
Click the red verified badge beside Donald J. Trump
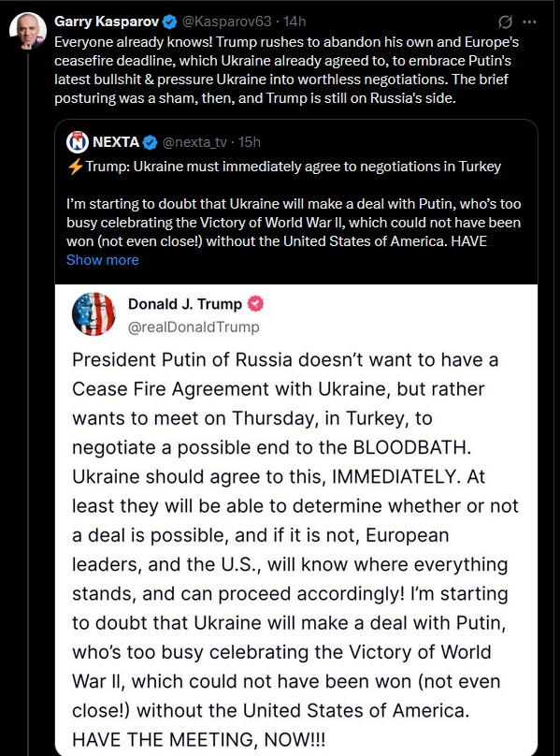click(255, 304)
